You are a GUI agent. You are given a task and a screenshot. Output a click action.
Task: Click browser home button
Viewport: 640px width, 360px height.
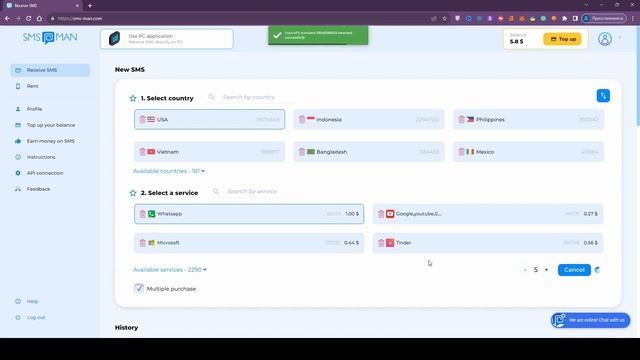point(39,18)
